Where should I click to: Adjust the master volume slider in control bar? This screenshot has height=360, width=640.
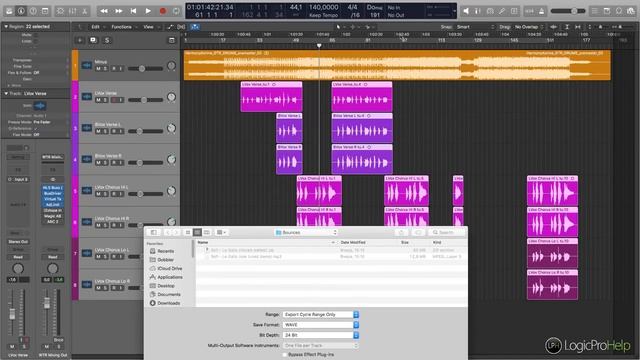[x=568, y=11]
